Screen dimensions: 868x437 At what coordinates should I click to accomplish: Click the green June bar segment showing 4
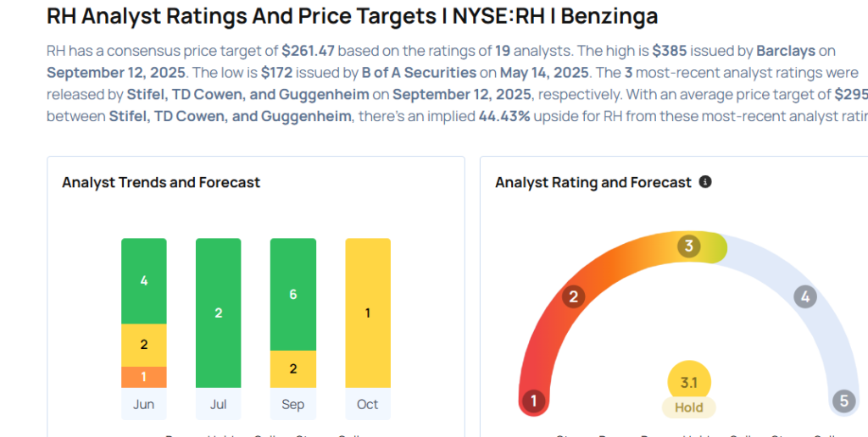point(144,281)
